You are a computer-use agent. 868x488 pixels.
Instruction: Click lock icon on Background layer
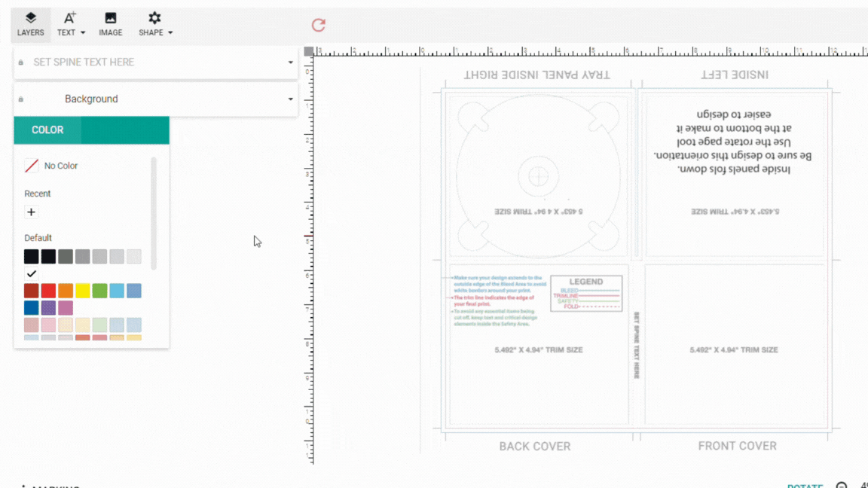(20, 99)
